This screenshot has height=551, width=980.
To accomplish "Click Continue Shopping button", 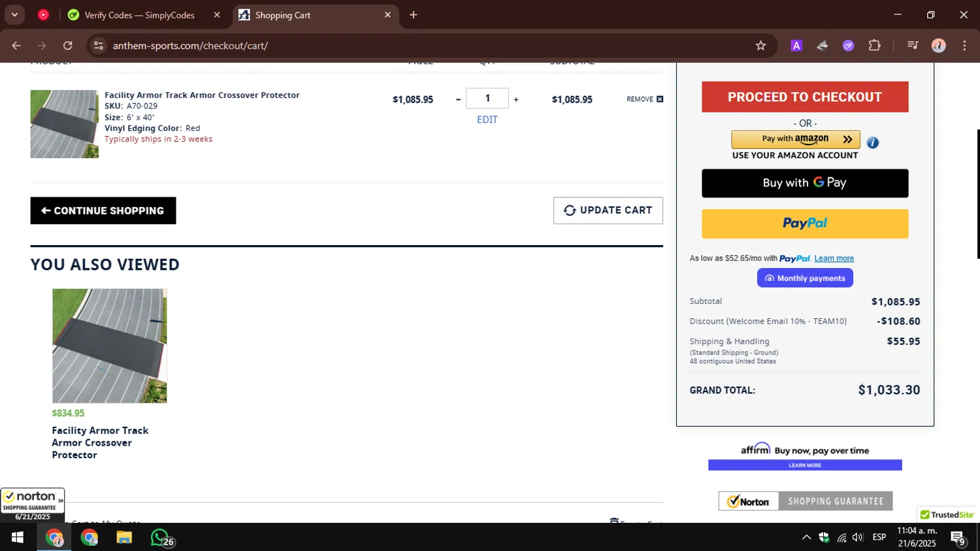I will (103, 210).
